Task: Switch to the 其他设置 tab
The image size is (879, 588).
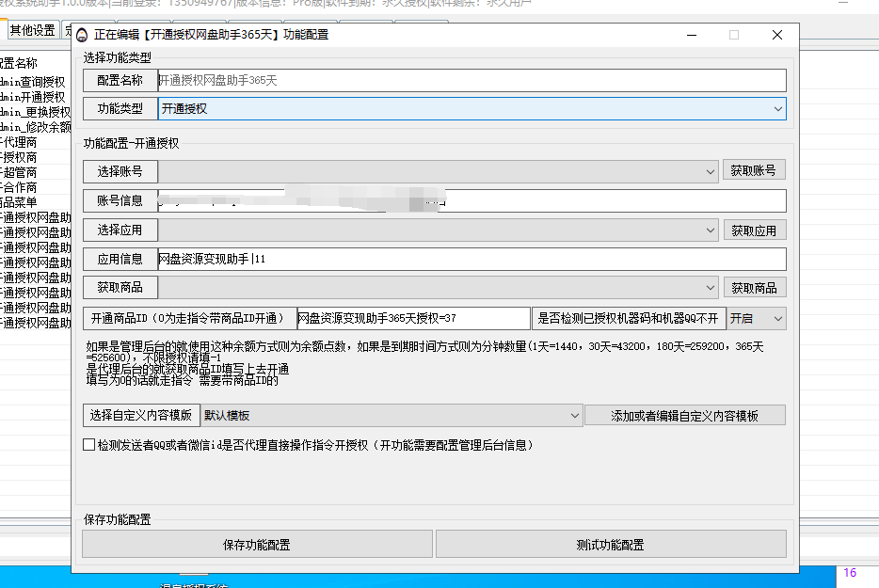Action: pyautogui.click(x=32, y=30)
